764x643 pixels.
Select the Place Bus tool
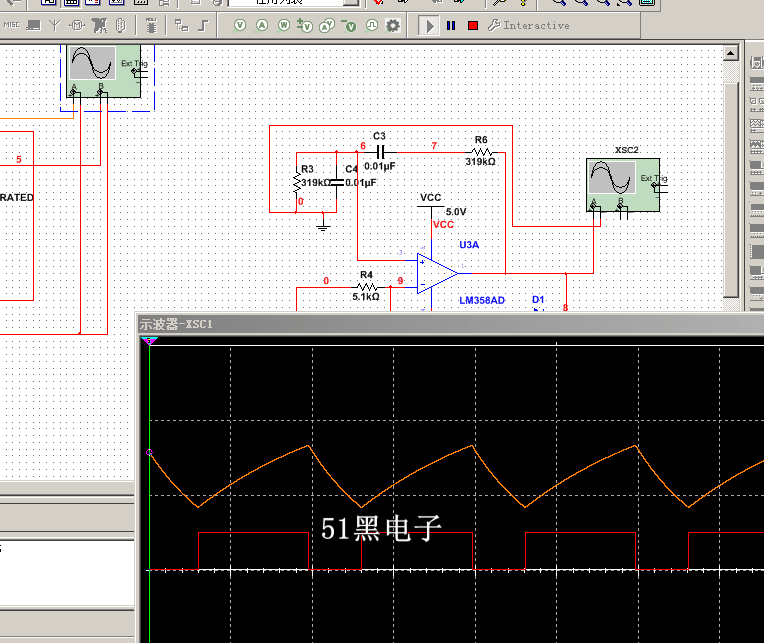pyautogui.click(x=204, y=25)
